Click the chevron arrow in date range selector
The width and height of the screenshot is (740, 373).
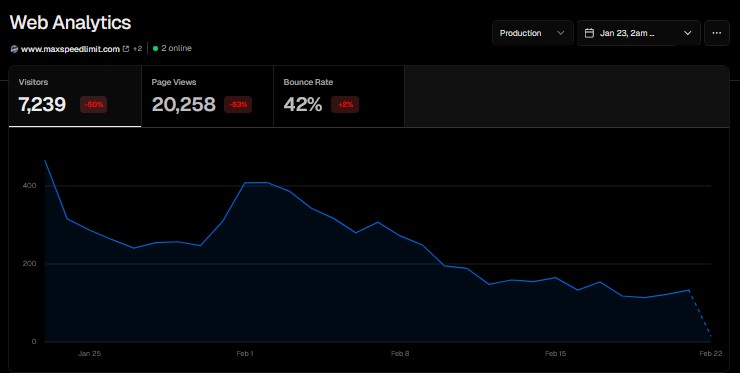click(x=688, y=33)
